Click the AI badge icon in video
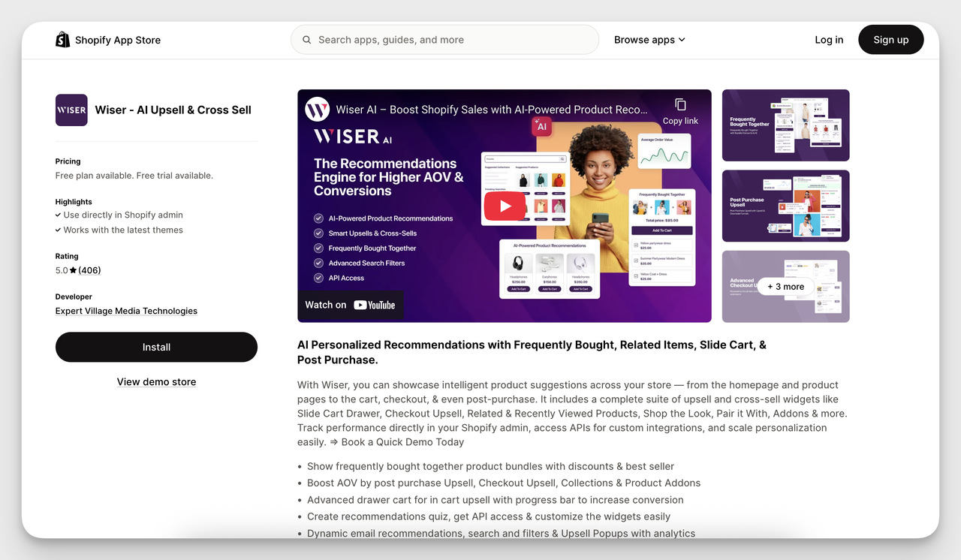The height and width of the screenshot is (560, 961). point(541,127)
